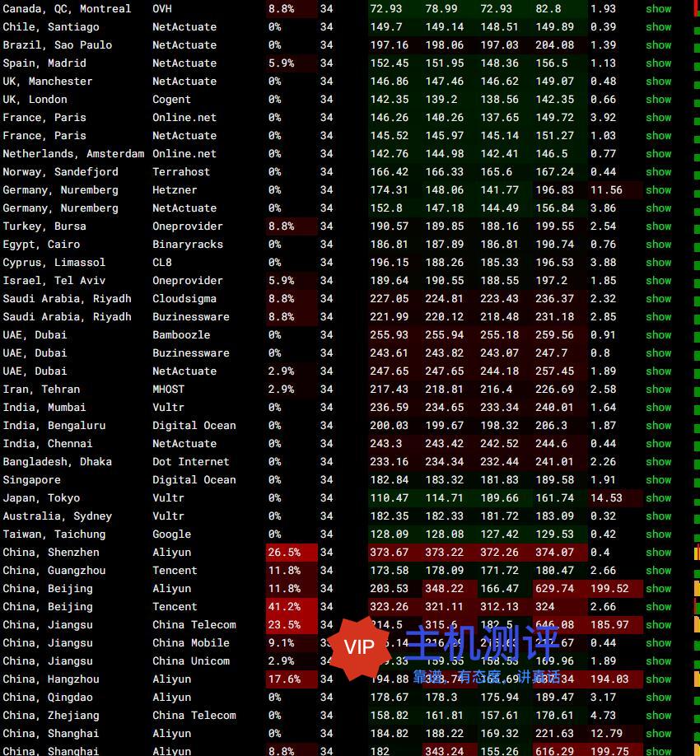
Task: Click show for UK, London Cogent row
Action: click(659, 100)
